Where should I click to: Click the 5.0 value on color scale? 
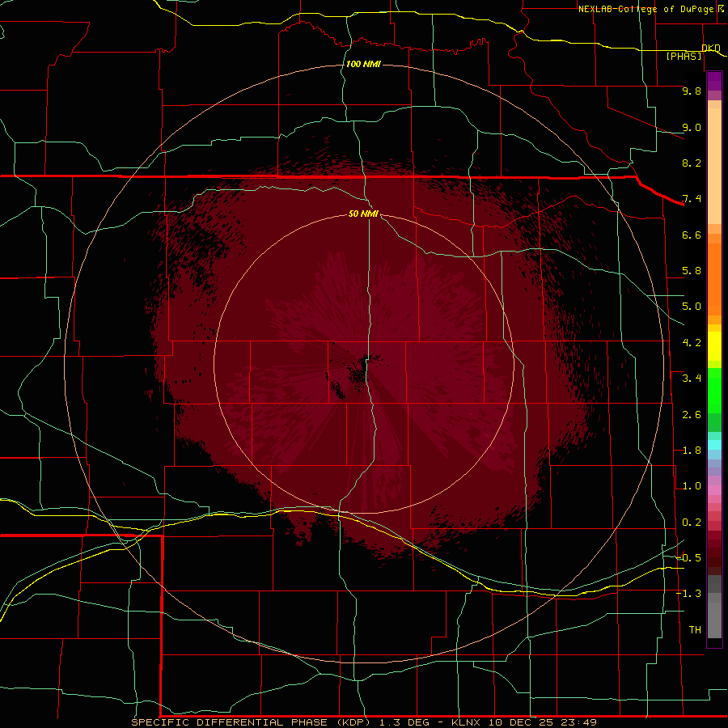click(692, 307)
